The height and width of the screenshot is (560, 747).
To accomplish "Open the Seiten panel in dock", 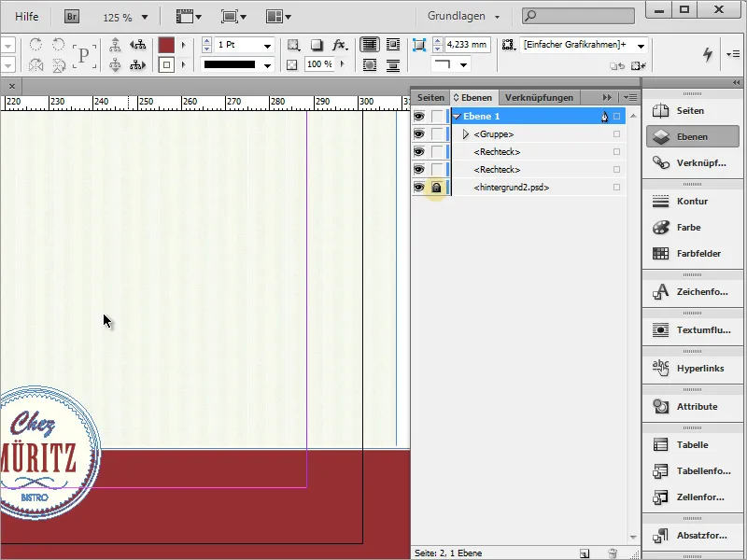I will tap(692, 110).
